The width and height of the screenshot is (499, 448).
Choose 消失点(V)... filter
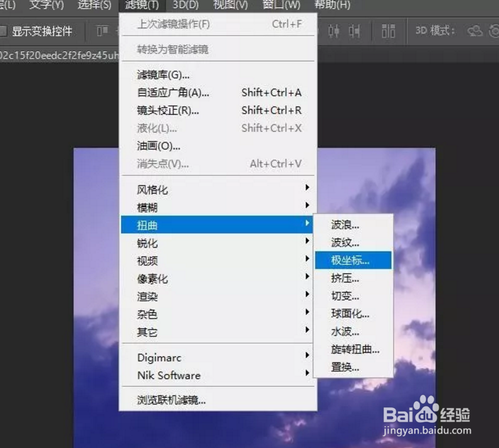(218, 164)
